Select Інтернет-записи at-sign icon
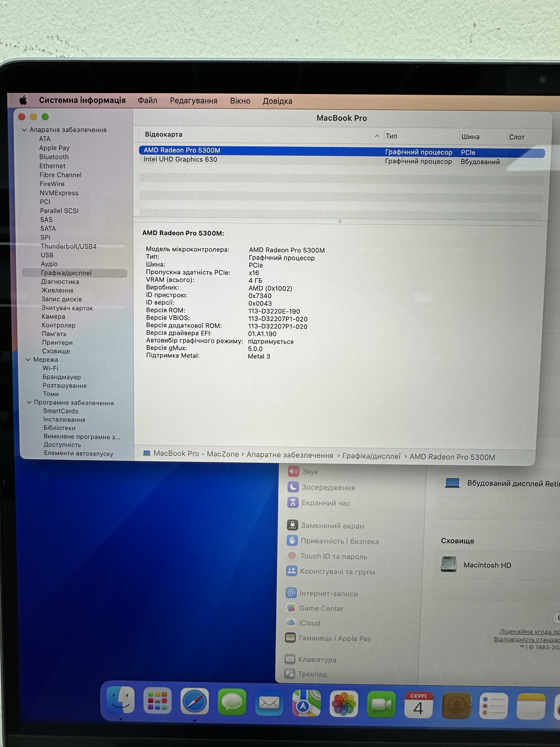This screenshot has height=747, width=560. 291,593
